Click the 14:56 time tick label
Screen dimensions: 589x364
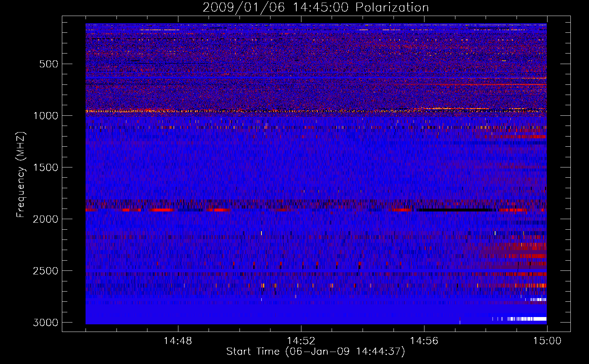pyautogui.click(x=424, y=341)
